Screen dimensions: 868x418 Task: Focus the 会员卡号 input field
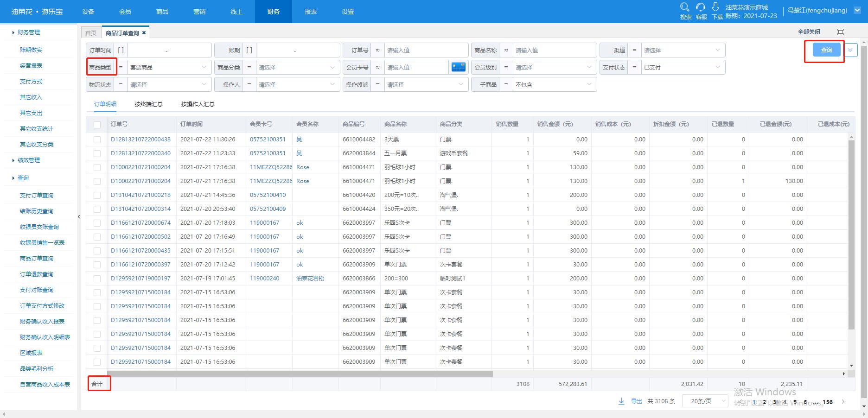416,67
